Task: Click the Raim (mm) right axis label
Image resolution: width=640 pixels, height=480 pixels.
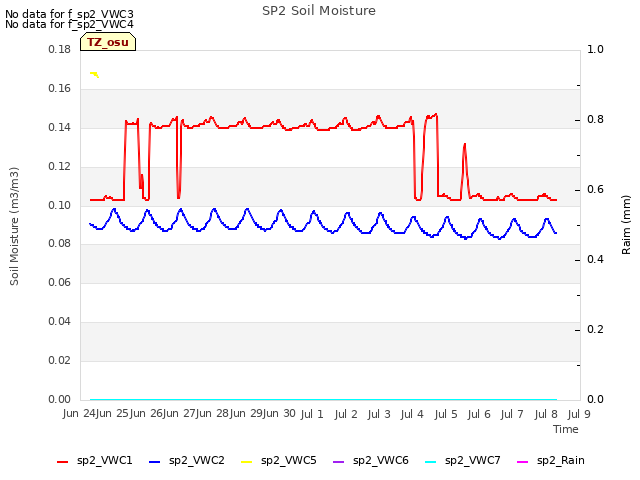Action: (x=626, y=225)
